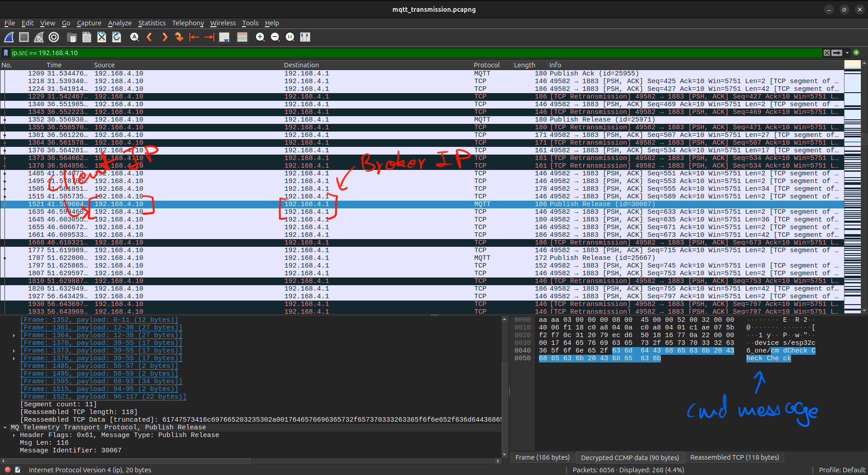The height and width of the screenshot is (475, 868).
Task: Restart the current capture
Action: [39, 38]
